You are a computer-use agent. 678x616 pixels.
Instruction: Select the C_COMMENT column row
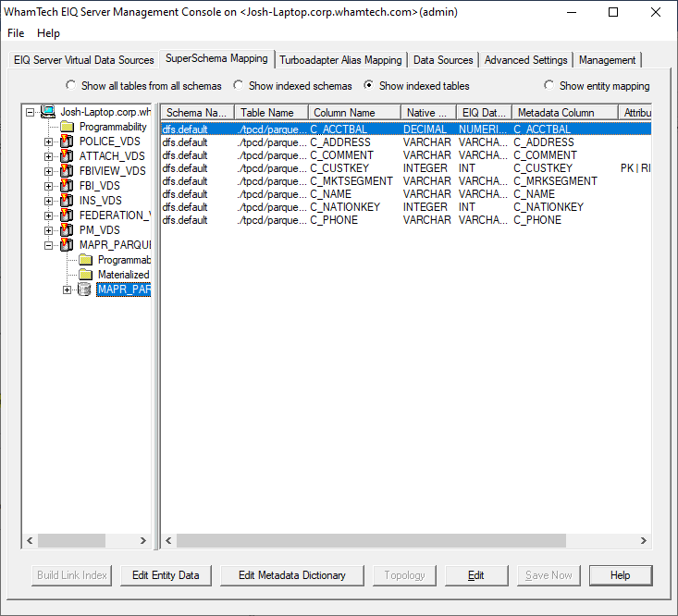pos(406,155)
